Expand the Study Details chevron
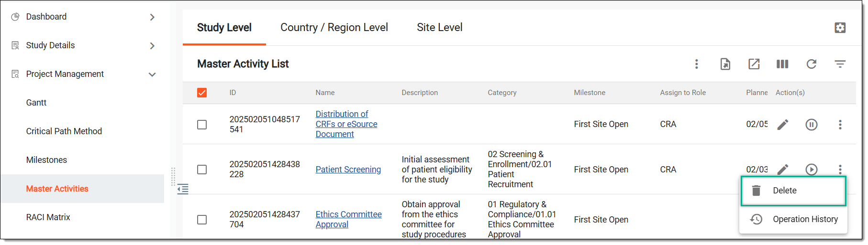This screenshot has width=868, height=245. tap(152, 46)
